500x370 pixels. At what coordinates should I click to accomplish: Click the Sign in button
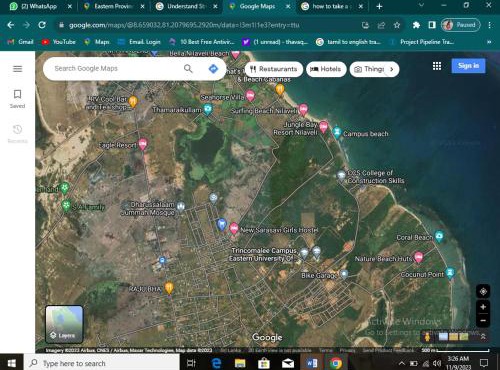tap(468, 66)
